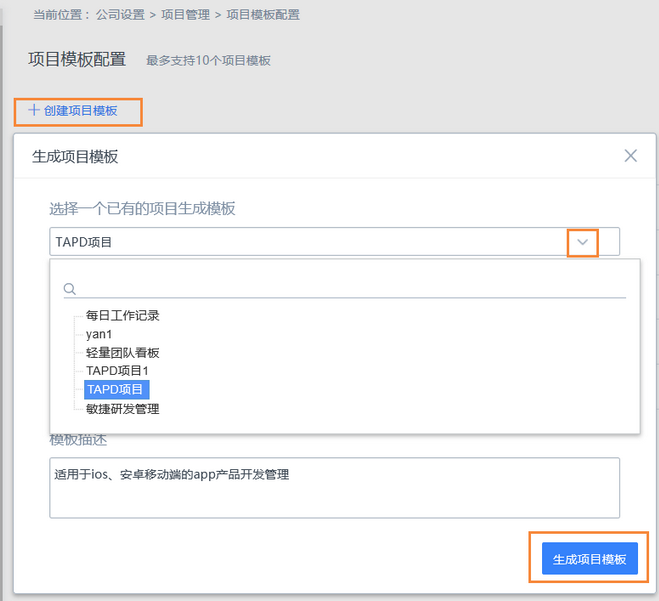Click the 最多支持10个项目模板 hint text
The height and width of the screenshot is (601, 659).
(x=208, y=61)
